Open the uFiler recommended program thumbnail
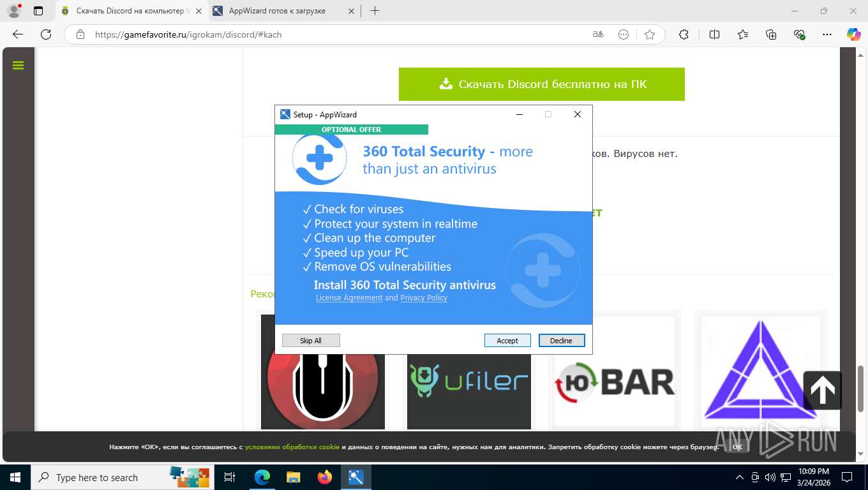Viewport: 868px width, 490px height. [469, 373]
